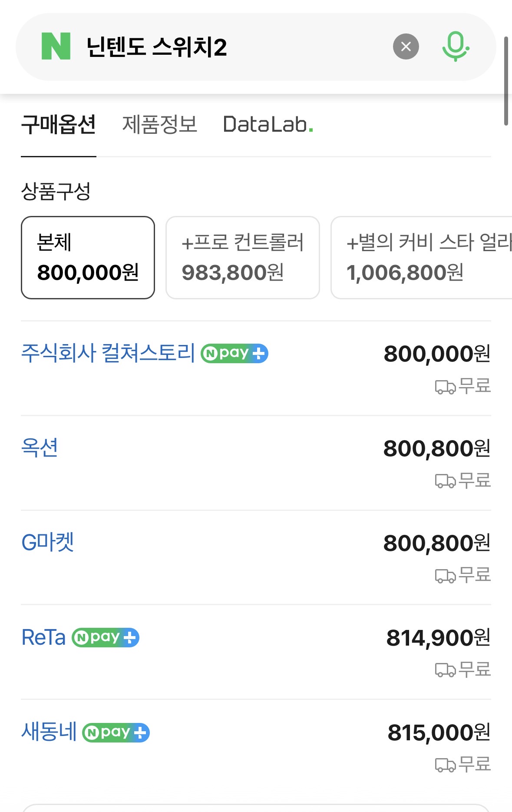Tap the Npay plus badge beside 새동네
The height and width of the screenshot is (812, 512).
[116, 733]
